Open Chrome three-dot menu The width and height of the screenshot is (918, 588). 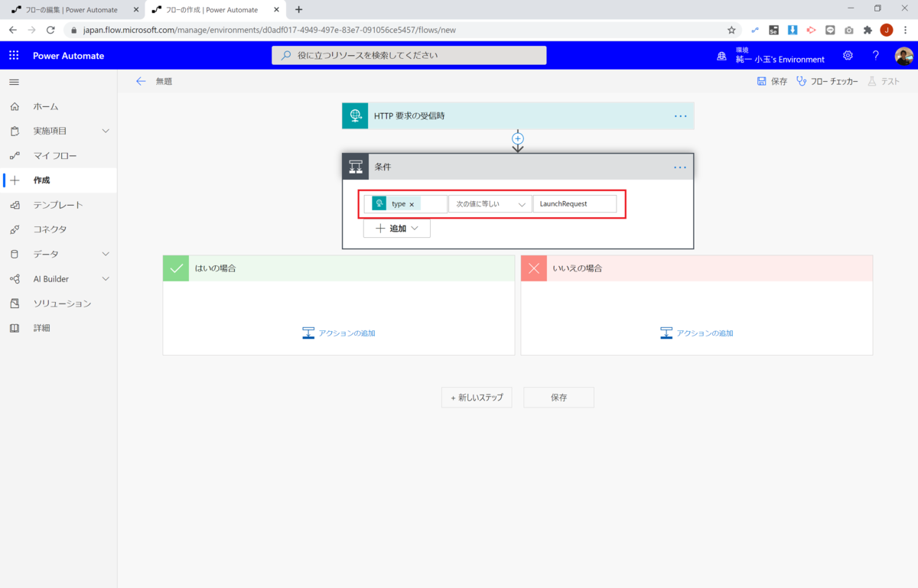pyautogui.click(x=906, y=30)
